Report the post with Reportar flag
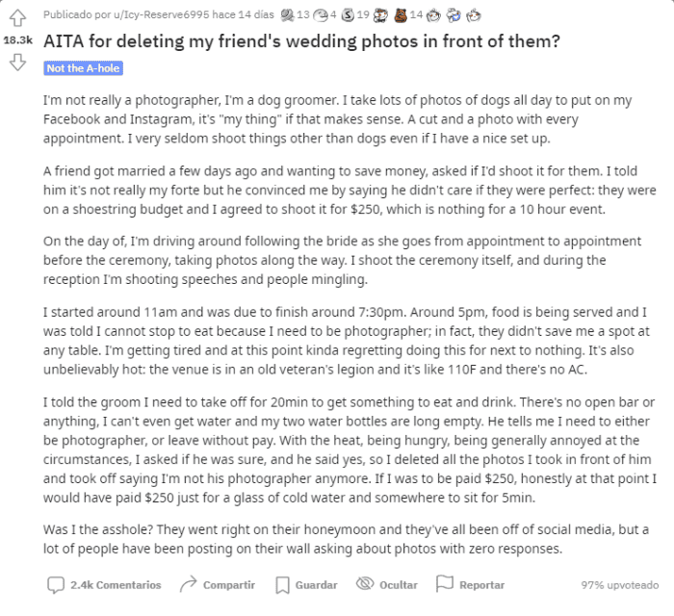The image size is (674, 616). [470, 584]
